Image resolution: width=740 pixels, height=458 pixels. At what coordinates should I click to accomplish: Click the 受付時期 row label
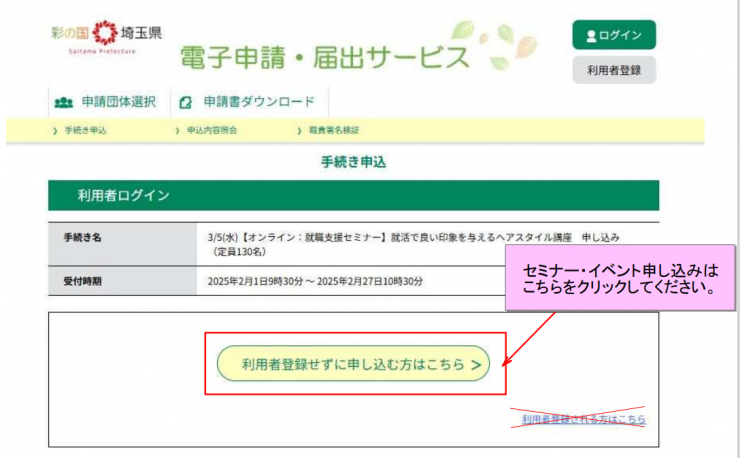click(x=83, y=281)
